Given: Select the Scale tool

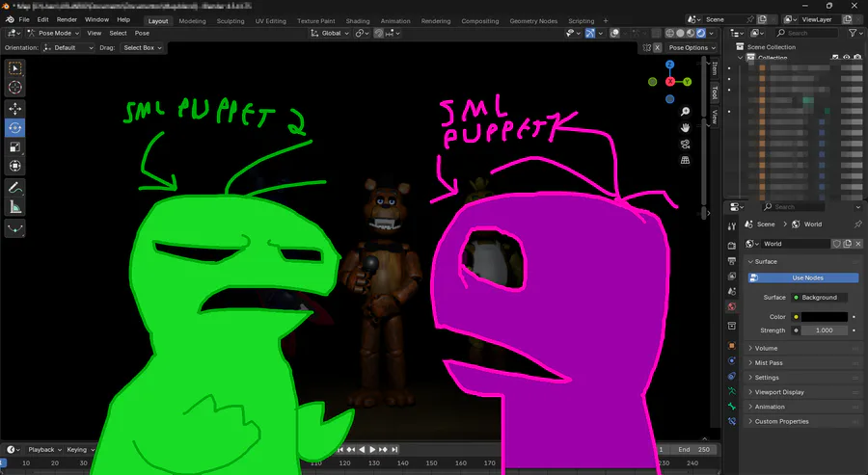Looking at the screenshot, I should [14, 147].
